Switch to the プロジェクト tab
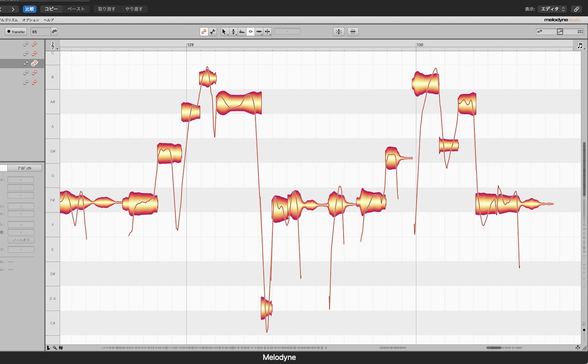Viewport: 588px width, 364px height. click(x=25, y=168)
